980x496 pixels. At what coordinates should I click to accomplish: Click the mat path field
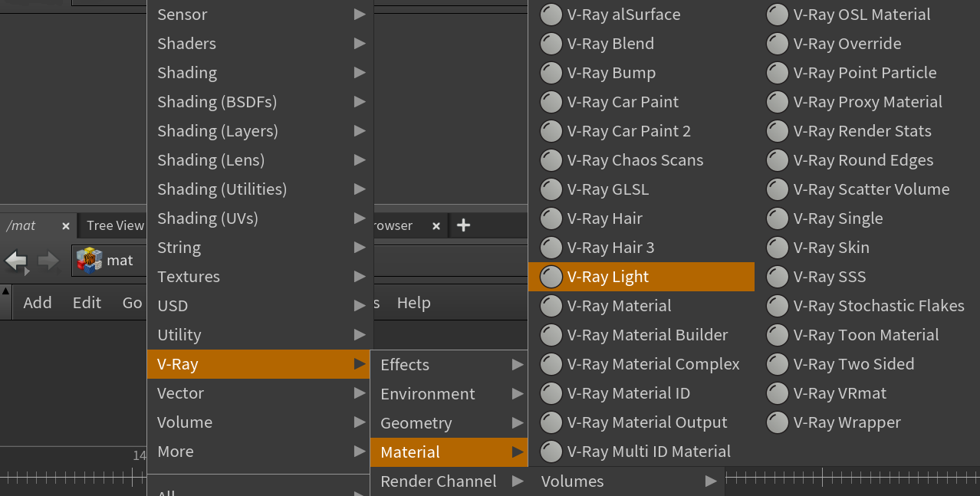109,261
